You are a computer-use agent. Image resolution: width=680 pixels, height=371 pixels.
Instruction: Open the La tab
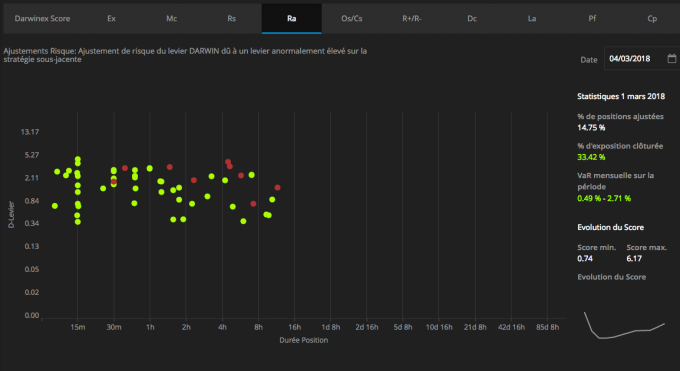tap(532, 19)
